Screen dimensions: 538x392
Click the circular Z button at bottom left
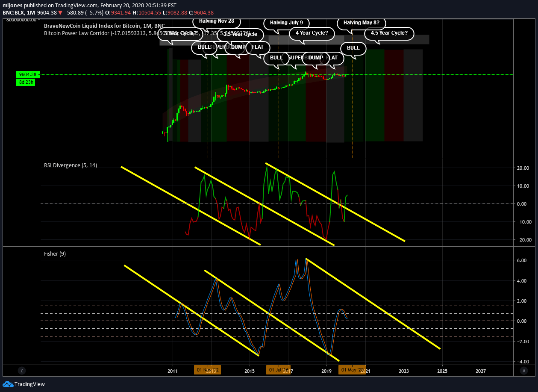click(21, 371)
